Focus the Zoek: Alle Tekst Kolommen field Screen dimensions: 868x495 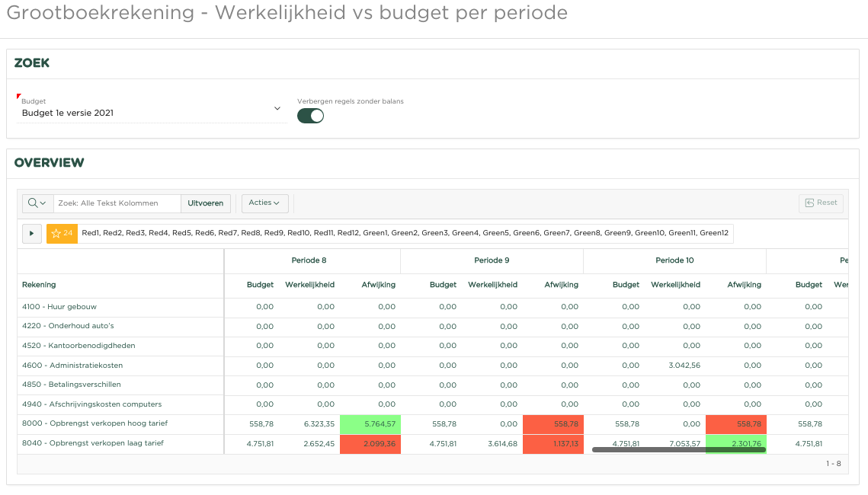117,203
